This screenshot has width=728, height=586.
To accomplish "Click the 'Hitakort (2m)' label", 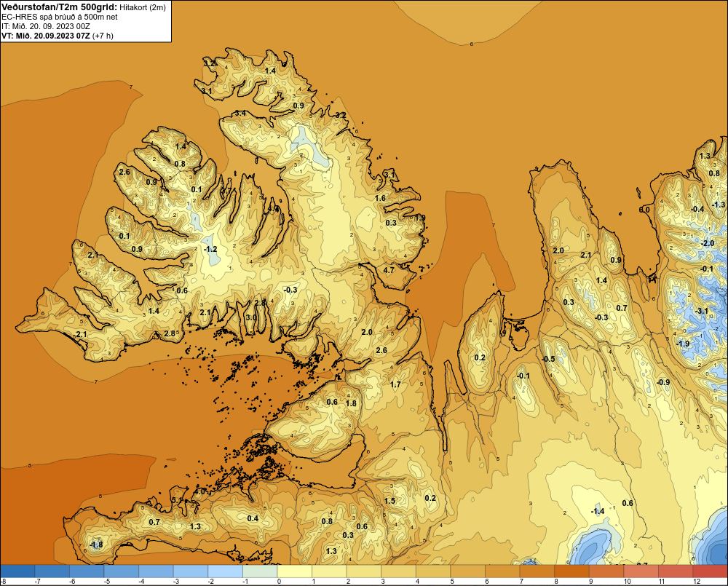I will coord(143,7).
